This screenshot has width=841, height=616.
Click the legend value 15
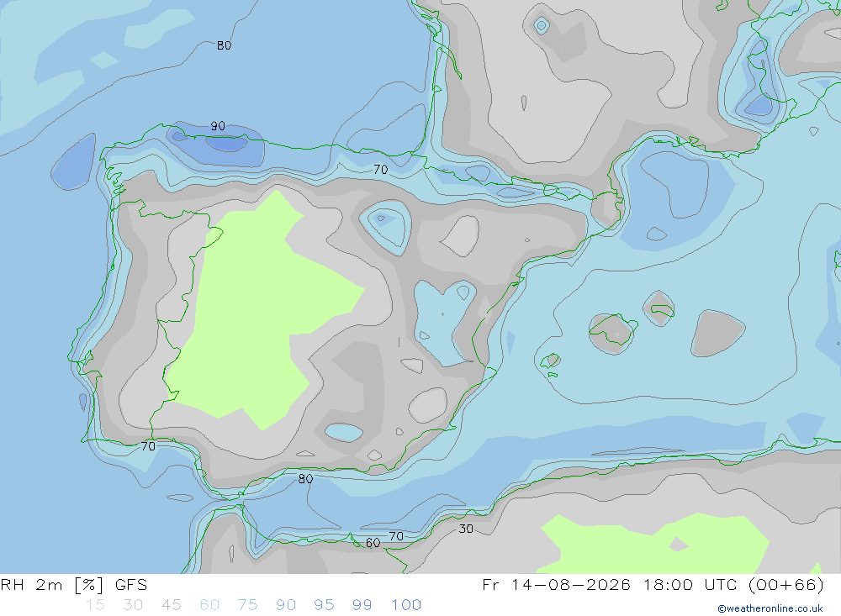95,605
